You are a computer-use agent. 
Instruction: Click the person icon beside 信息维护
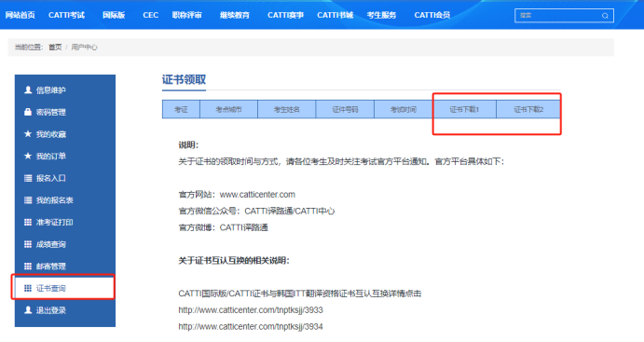[x=28, y=89]
